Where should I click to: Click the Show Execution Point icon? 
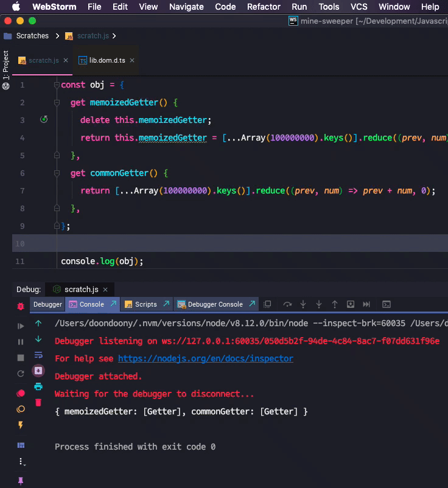click(267, 304)
